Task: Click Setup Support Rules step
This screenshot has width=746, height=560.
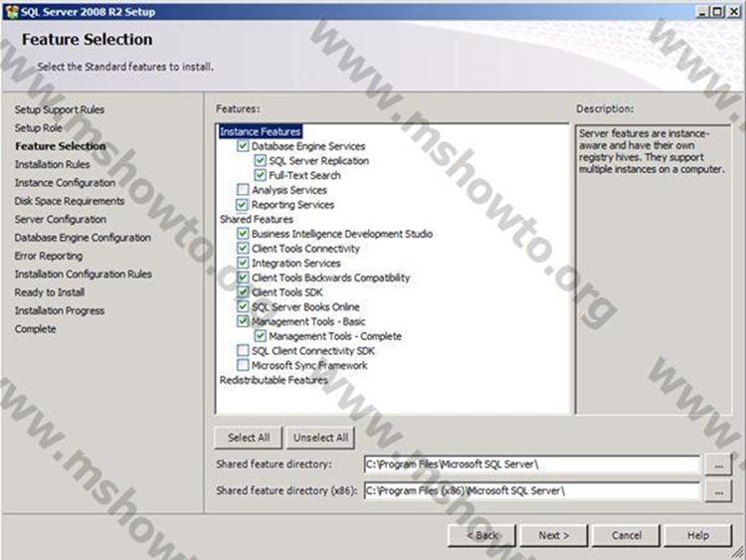Action: click(x=60, y=109)
